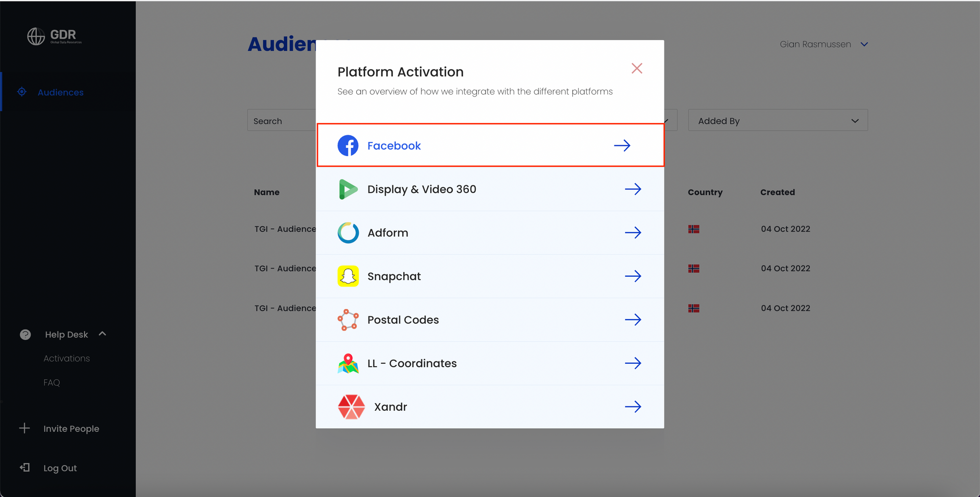Select Display & Video 360 label

(422, 189)
